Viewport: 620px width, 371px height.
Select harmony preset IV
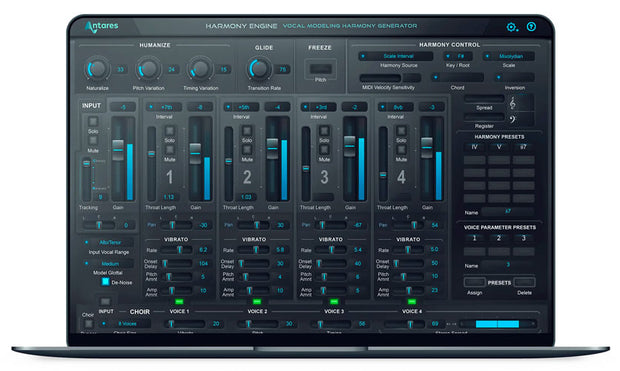(474, 147)
